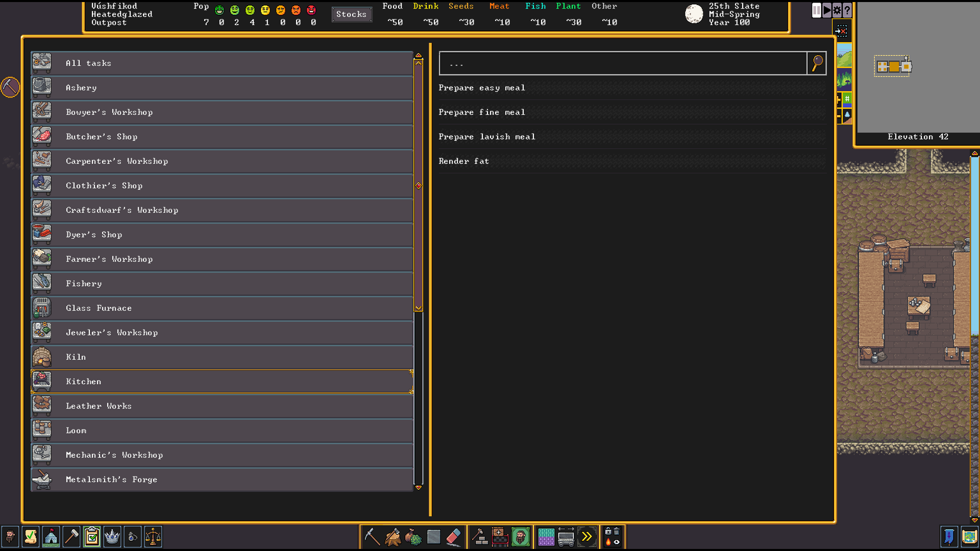Unpause the game with the play button
This screenshot has height=551, width=980.
[x=827, y=10]
